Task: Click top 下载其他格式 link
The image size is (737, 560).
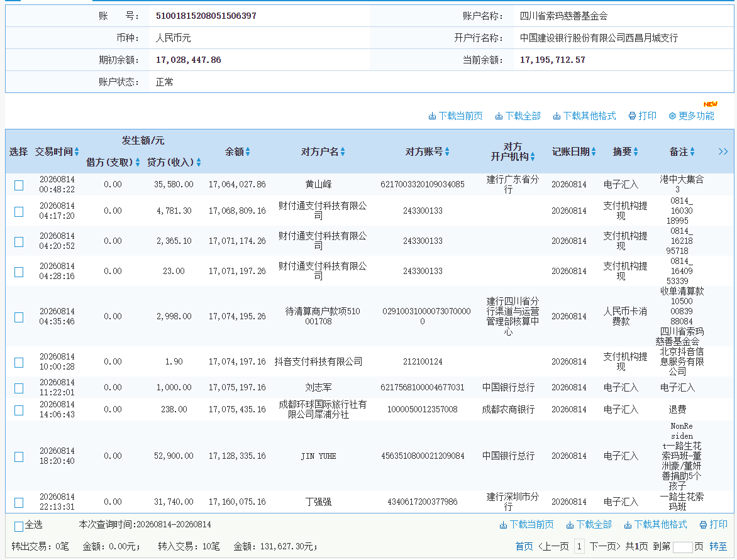Action: (584, 116)
